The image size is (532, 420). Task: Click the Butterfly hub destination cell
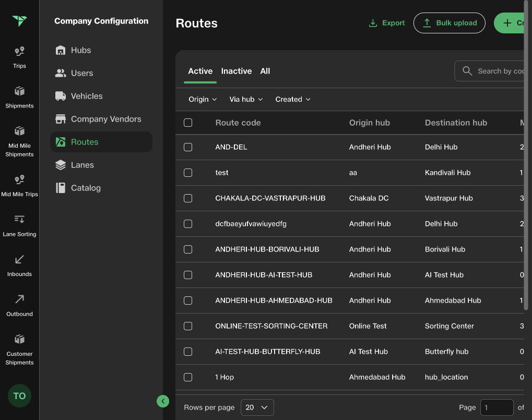tap(446, 352)
